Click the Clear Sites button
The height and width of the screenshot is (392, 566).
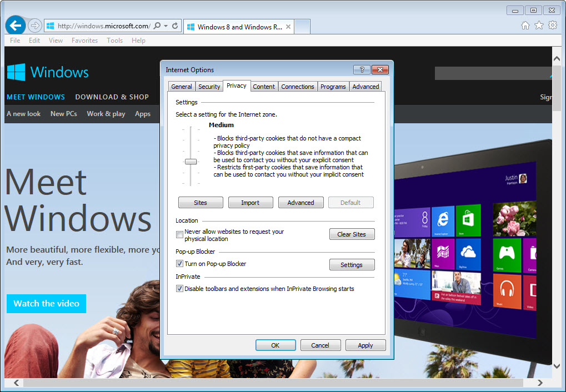[352, 234]
